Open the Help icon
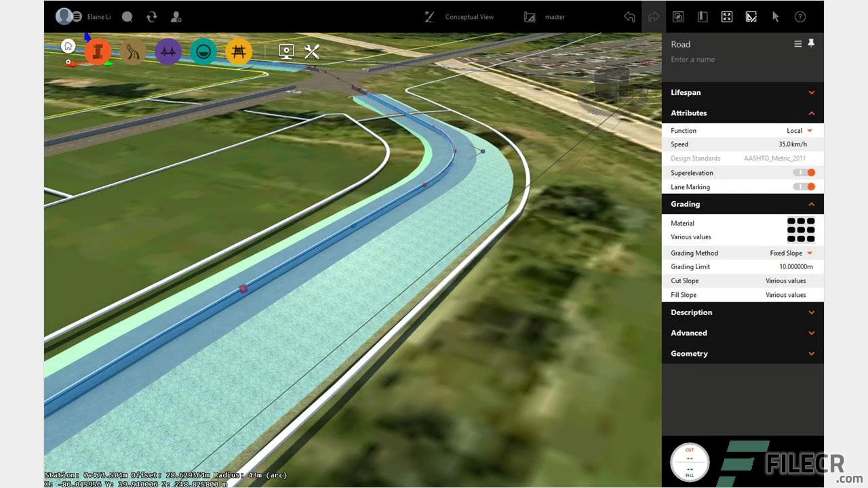This screenshot has height=488, width=868. pos(800,16)
